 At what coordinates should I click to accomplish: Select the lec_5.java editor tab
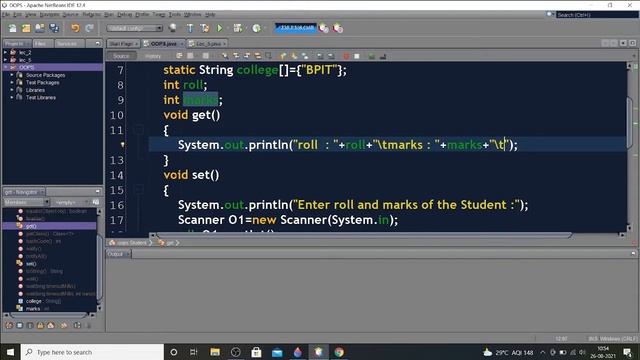[208, 43]
